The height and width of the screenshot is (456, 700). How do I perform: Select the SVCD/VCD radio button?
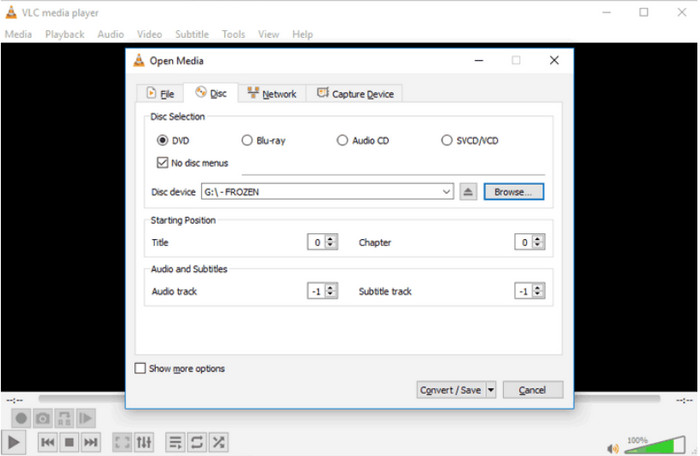click(x=446, y=140)
